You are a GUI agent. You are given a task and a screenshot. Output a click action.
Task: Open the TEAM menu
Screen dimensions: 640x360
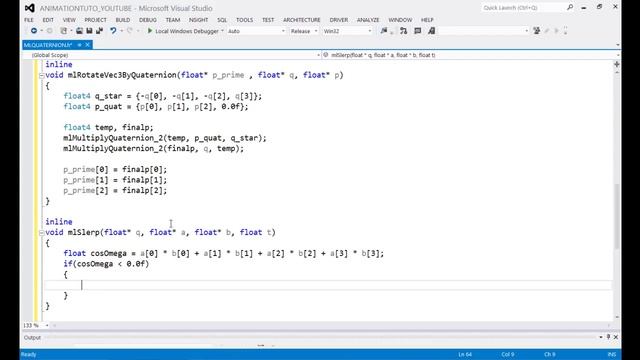coord(173,20)
